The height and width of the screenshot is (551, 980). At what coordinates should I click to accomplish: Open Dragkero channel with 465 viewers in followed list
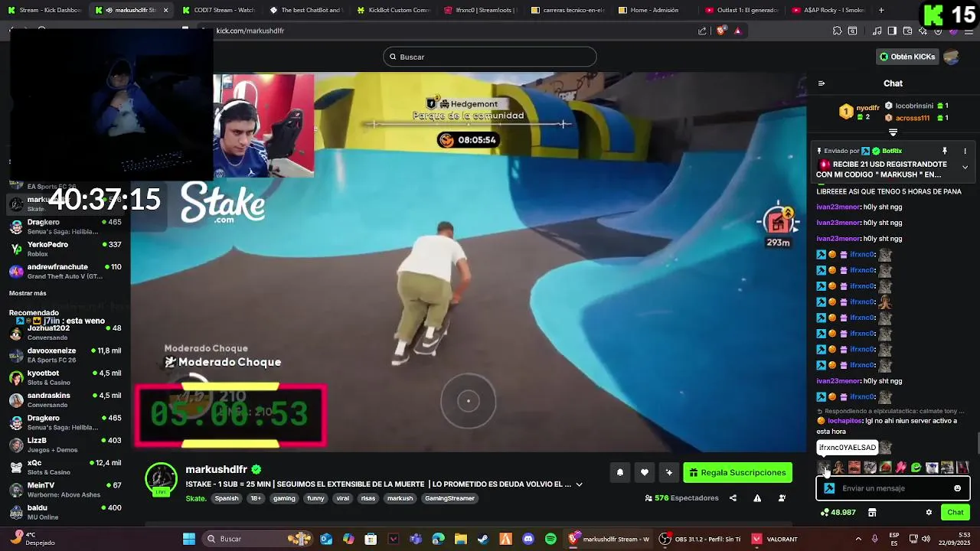click(x=65, y=227)
